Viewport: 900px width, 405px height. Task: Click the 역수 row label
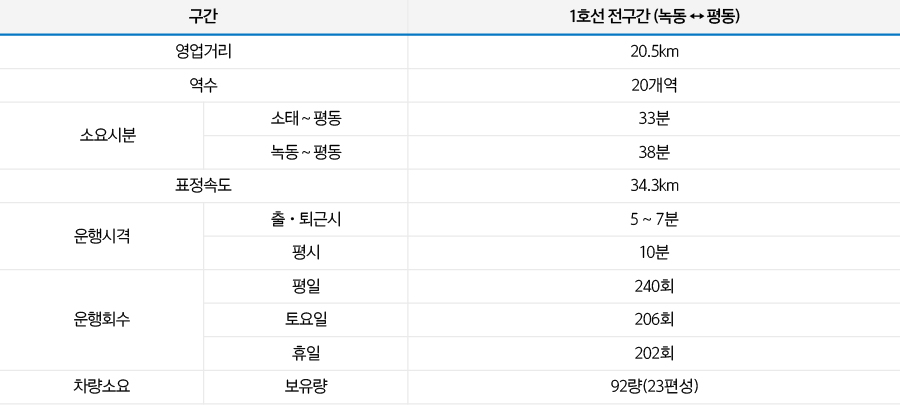[203, 85]
